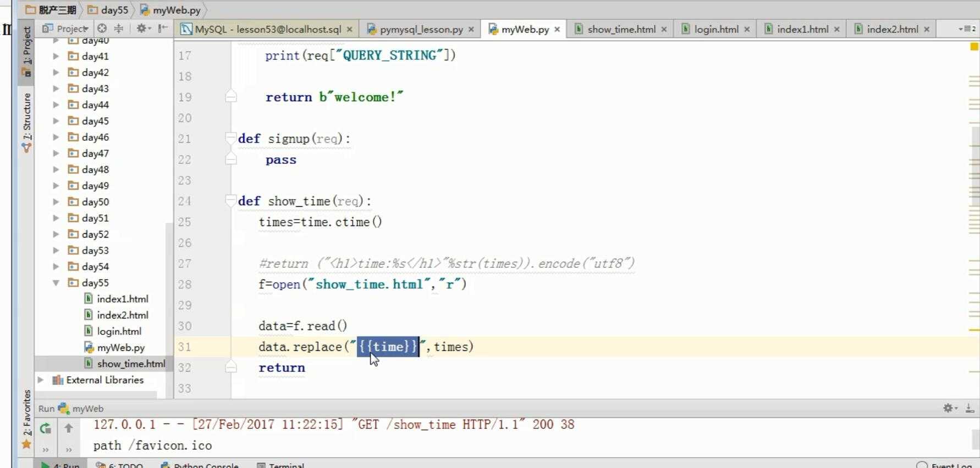The width and height of the screenshot is (980, 468).
Task: Expand the day54 folder
Action: click(56, 267)
